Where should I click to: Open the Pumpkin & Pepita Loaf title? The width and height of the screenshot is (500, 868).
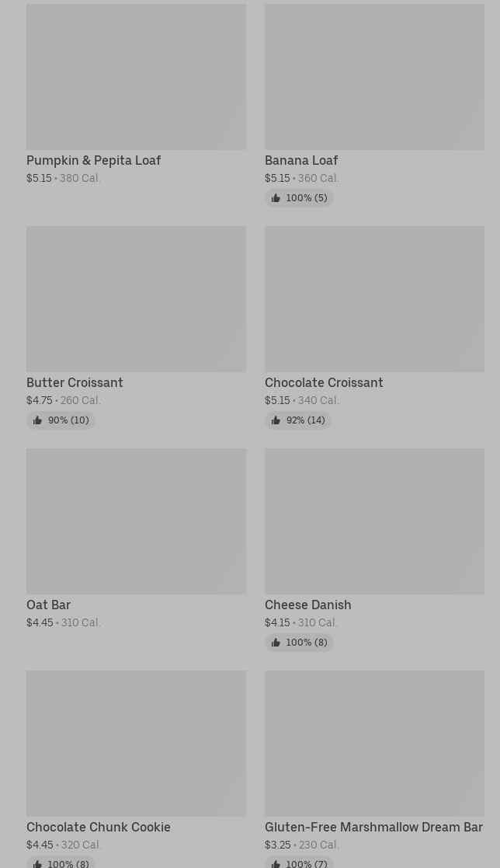pos(93,161)
